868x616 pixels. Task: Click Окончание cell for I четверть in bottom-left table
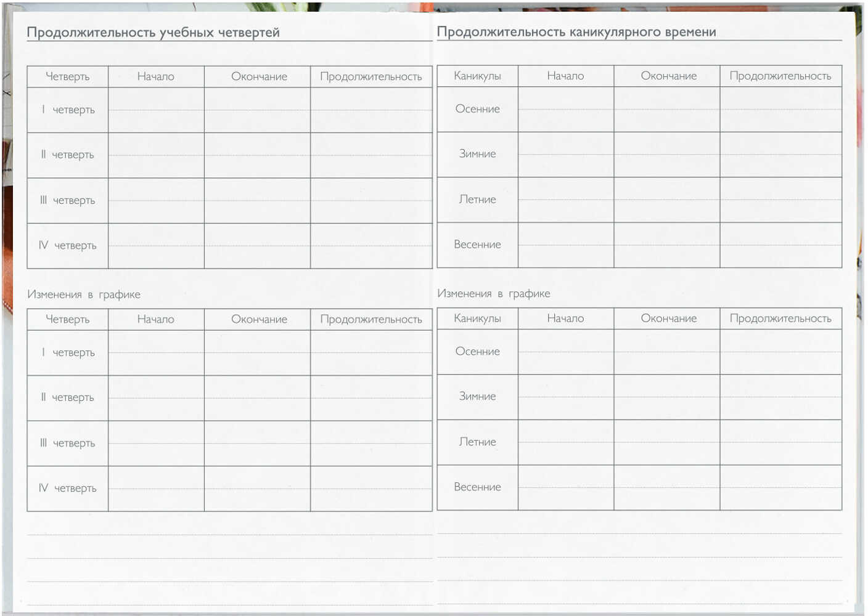coord(257,353)
